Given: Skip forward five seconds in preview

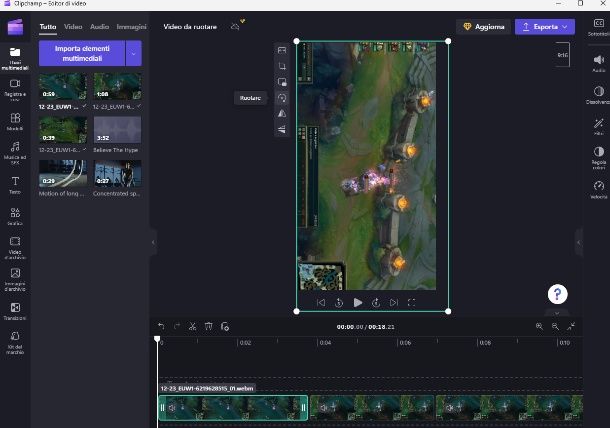Looking at the screenshot, I should point(376,302).
